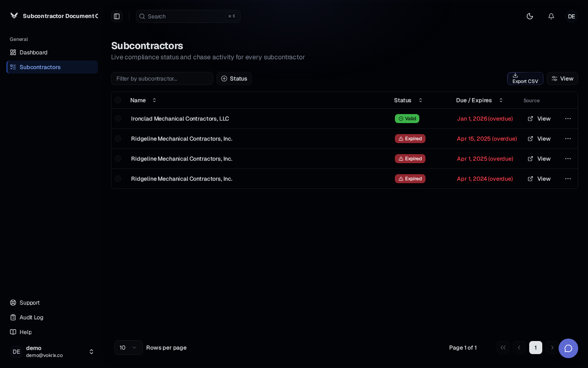Open Help in the sidebar
The height and width of the screenshot is (368, 588).
pyautogui.click(x=52, y=332)
